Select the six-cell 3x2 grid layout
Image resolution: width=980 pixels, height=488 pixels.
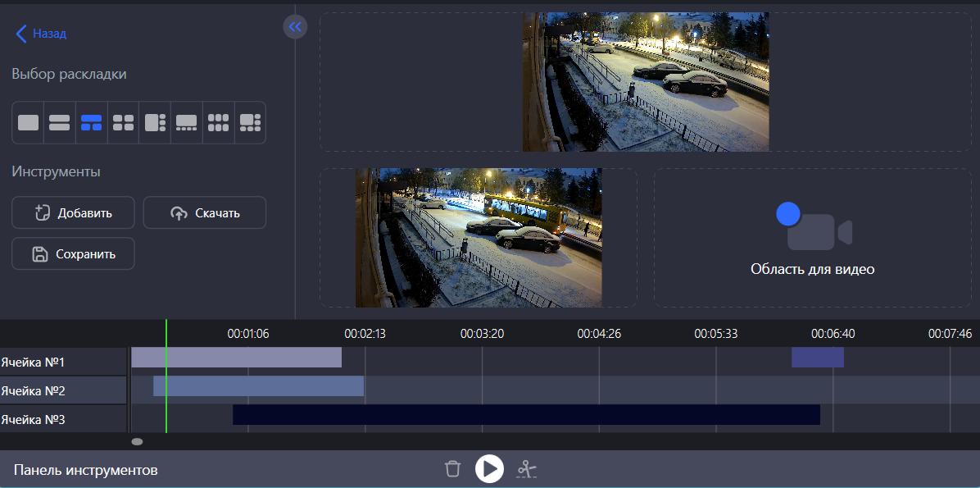218,123
